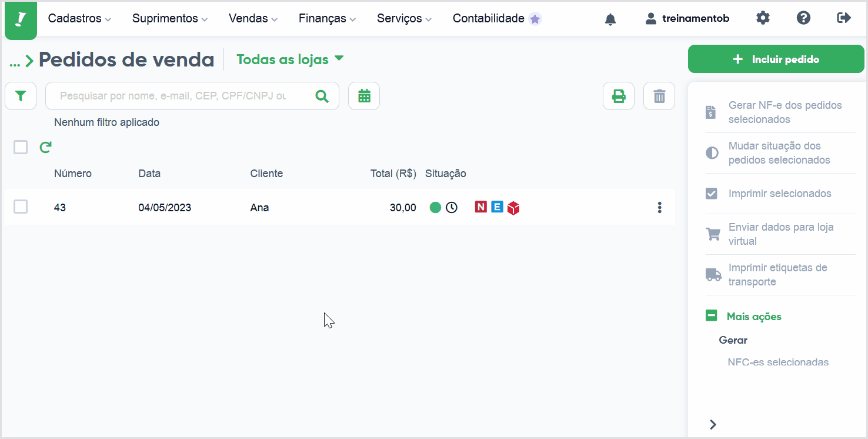Click the half-circle situation icon

(712, 153)
